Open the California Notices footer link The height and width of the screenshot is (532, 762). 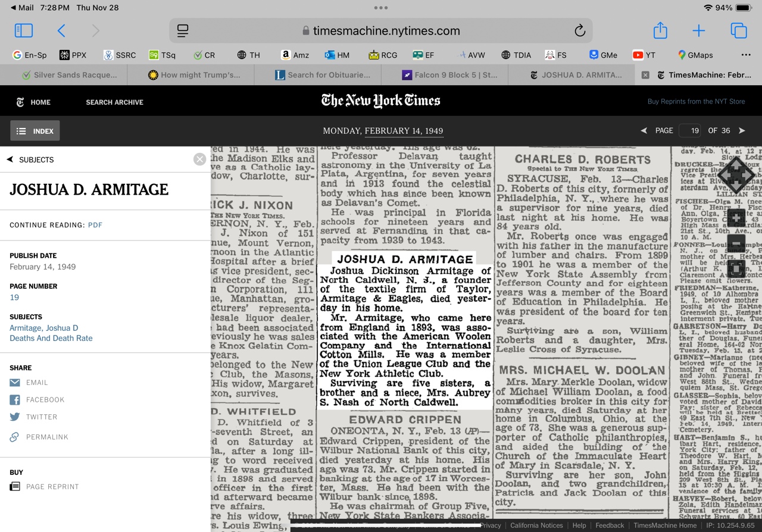click(x=536, y=525)
